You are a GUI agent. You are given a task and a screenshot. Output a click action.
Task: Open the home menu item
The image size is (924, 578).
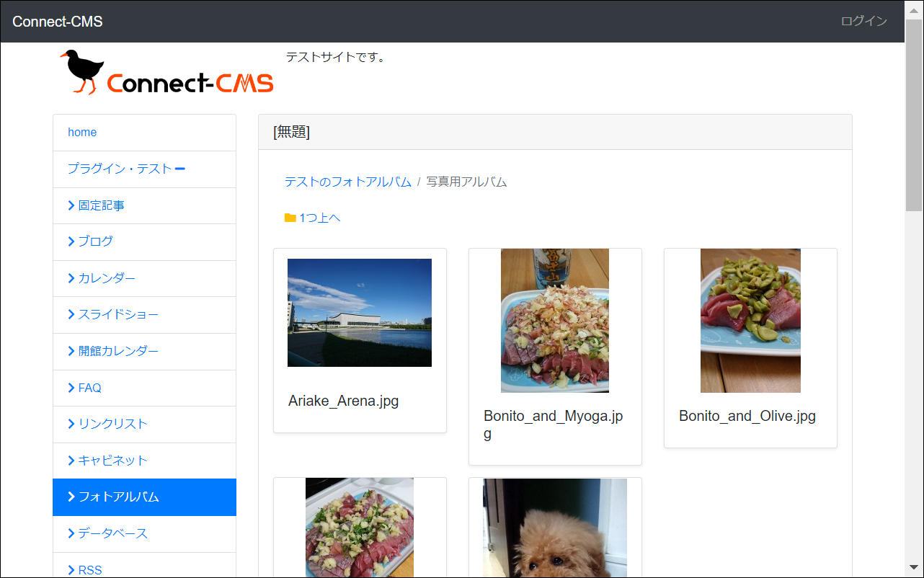(x=144, y=133)
